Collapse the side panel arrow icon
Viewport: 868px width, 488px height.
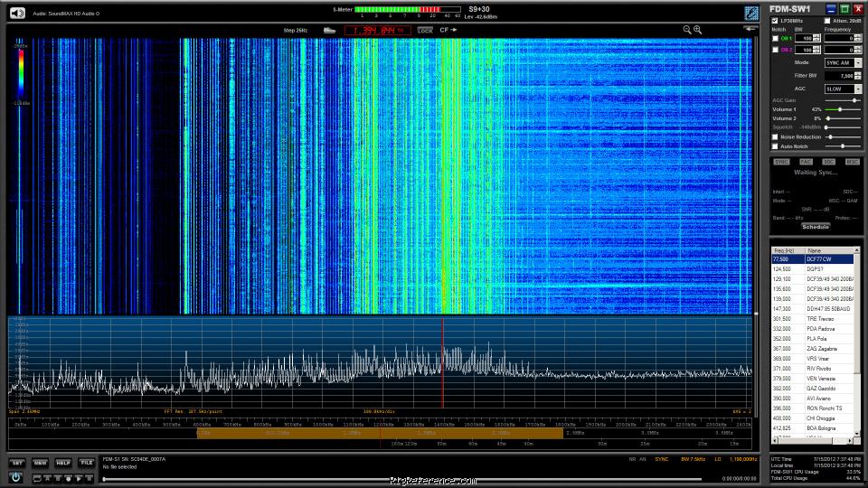pyautogui.click(x=750, y=28)
